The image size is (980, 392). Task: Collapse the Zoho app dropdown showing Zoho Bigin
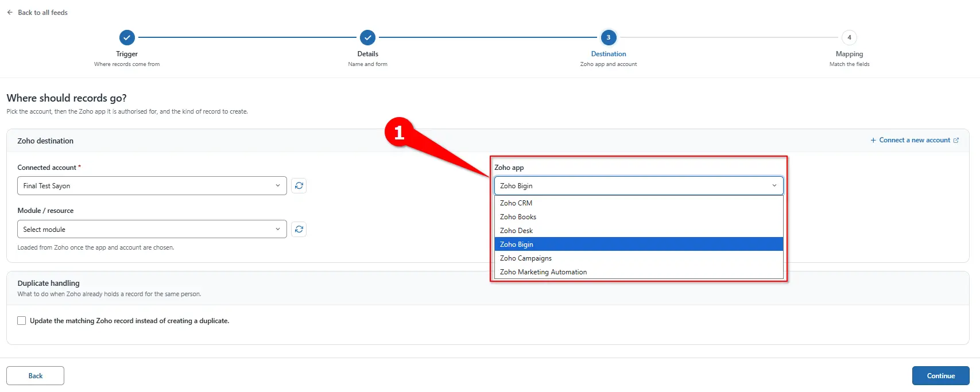[638, 186]
